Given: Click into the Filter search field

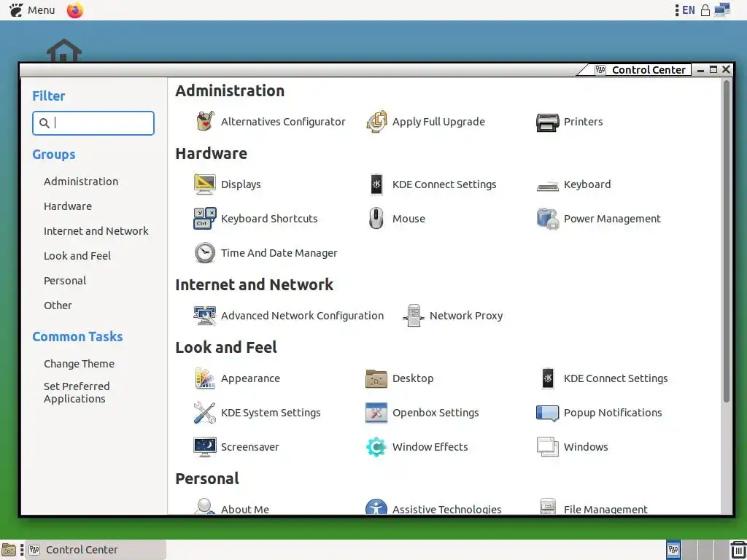Looking at the screenshot, I should coord(93,123).
